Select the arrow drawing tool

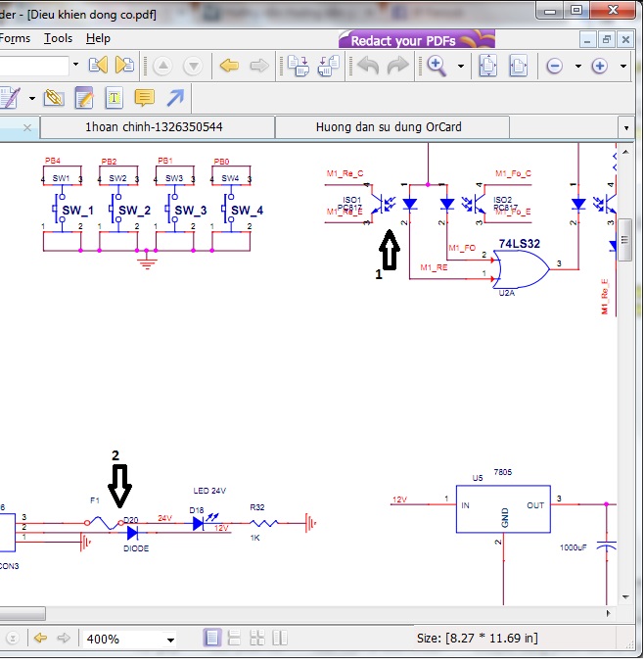point(175,98)
